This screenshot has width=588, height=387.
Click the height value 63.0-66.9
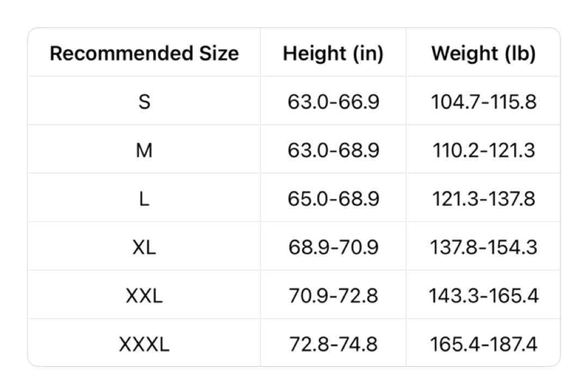click(333, 102)
